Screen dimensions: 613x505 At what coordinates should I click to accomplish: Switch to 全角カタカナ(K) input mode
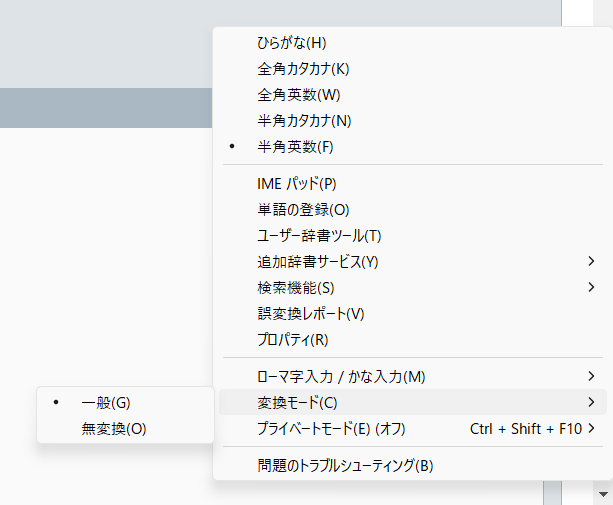click(x=303, y=69)
